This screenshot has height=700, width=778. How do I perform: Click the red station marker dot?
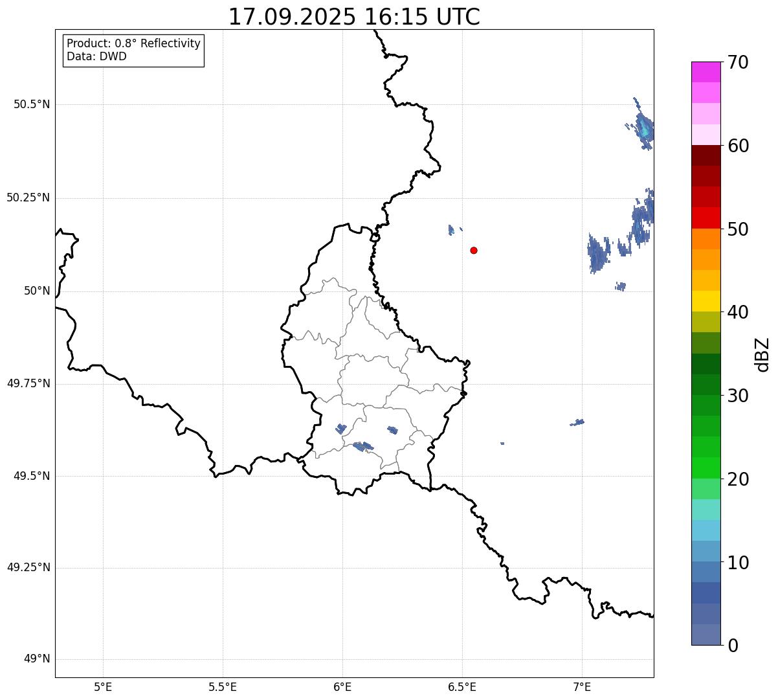pyautogui.click(x=474, y=250)
